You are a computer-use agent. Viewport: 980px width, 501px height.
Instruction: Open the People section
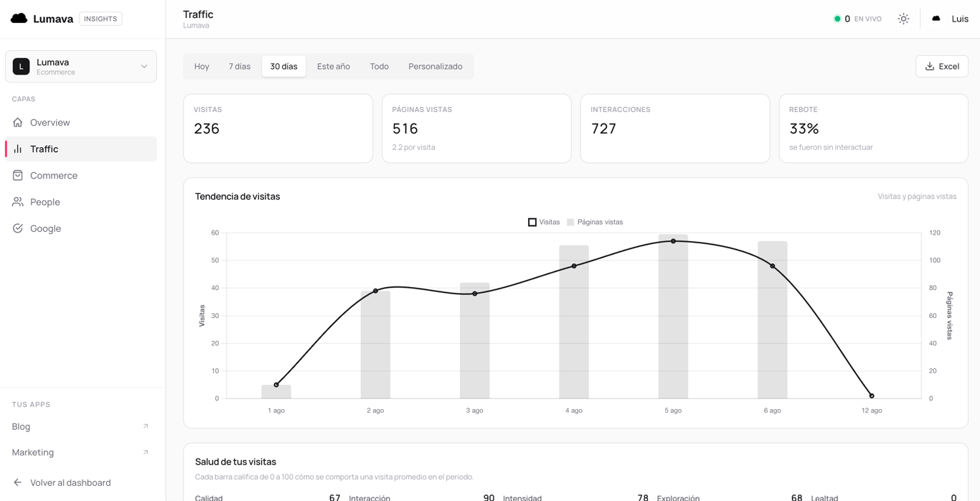pyautogui.click(x=81, y=202)
